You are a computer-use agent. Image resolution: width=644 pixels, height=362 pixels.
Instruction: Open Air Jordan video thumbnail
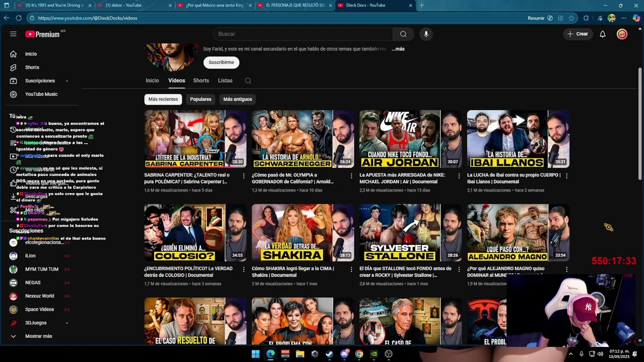[x=411, y=139]
